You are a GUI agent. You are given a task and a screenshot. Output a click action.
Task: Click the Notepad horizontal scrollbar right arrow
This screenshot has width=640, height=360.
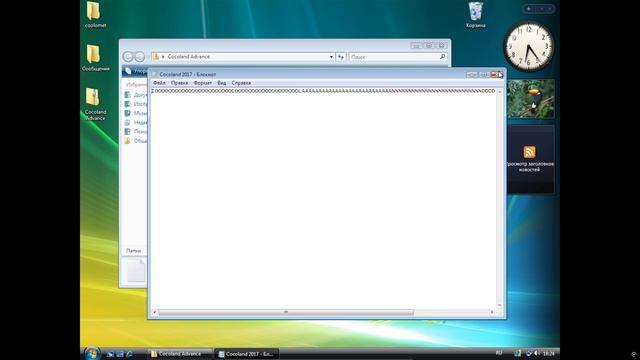[x=492, y=312]
